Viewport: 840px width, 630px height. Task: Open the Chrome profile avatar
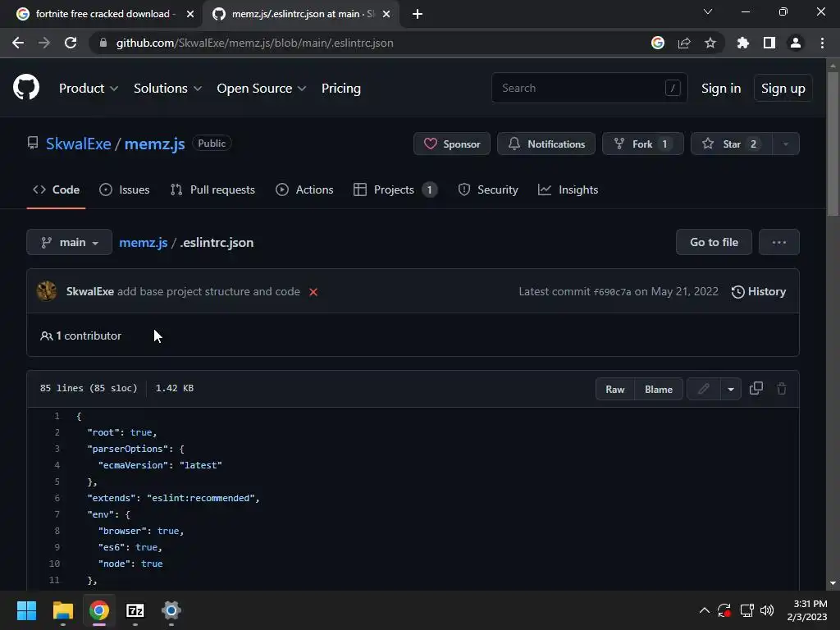click(x=796, y=43)
